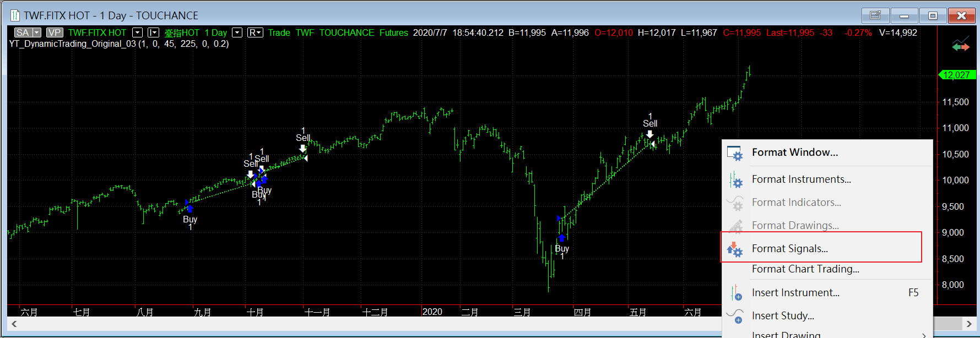The width and height of the screenshot is (980, 338).
Task: Click the chart document icon in title bar
Action: click(15, 15)
